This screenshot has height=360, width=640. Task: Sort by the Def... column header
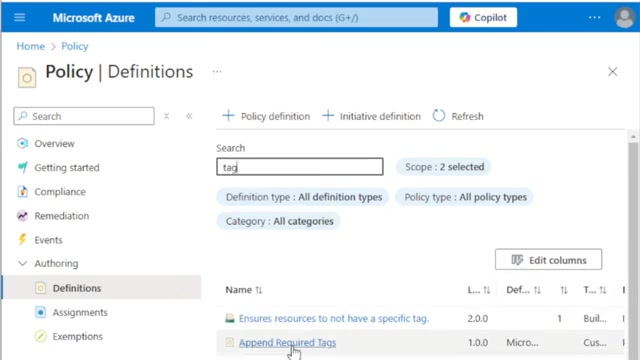(523, 290)
